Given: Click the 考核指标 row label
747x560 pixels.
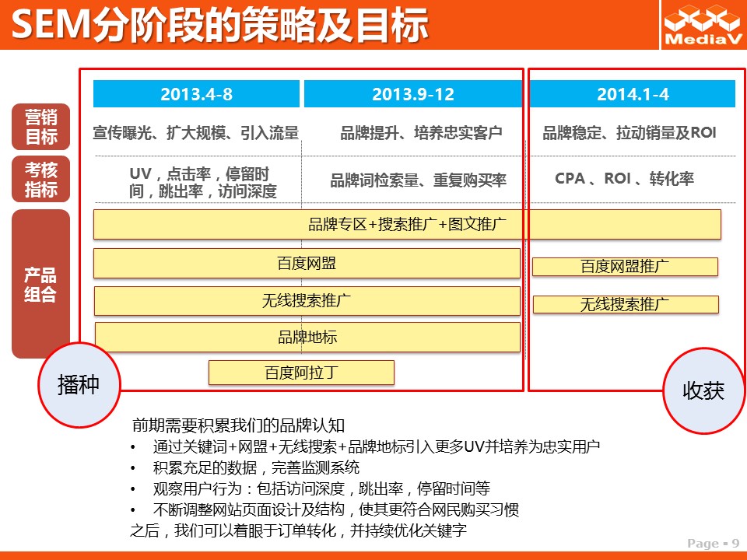Looking at the screenshot, I should (40, 180).
